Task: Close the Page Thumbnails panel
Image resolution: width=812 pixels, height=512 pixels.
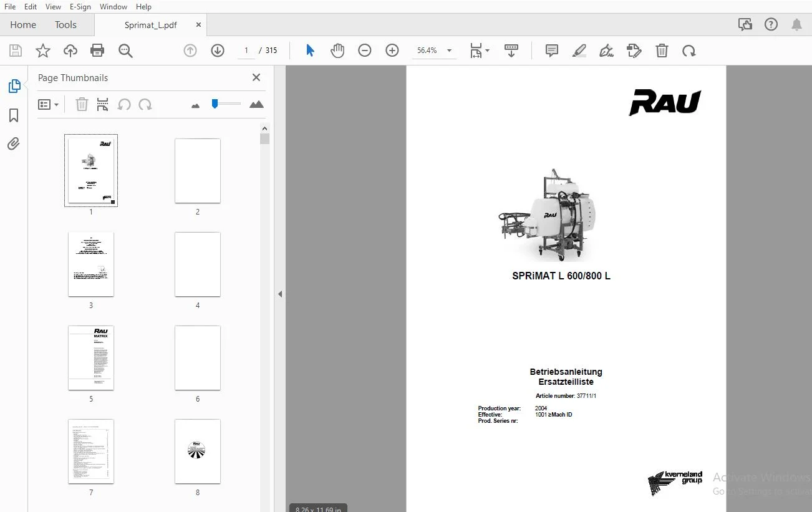Action: click(256, 77)
